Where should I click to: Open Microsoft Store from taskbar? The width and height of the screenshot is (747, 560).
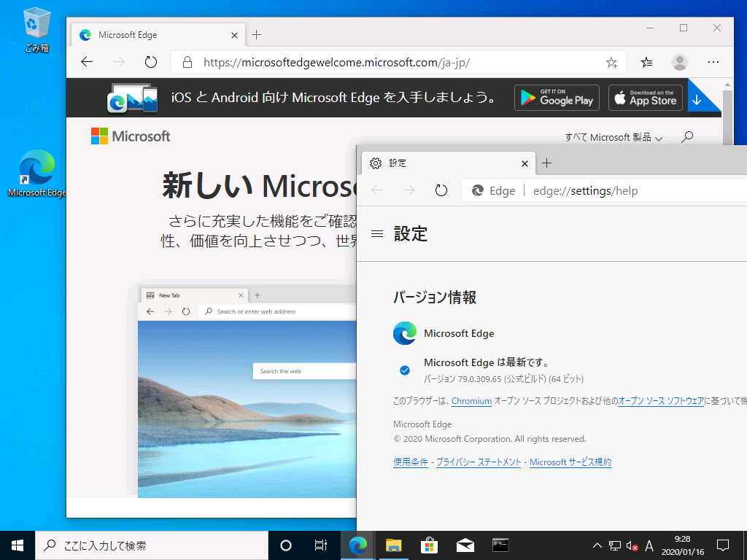[429, 545]
